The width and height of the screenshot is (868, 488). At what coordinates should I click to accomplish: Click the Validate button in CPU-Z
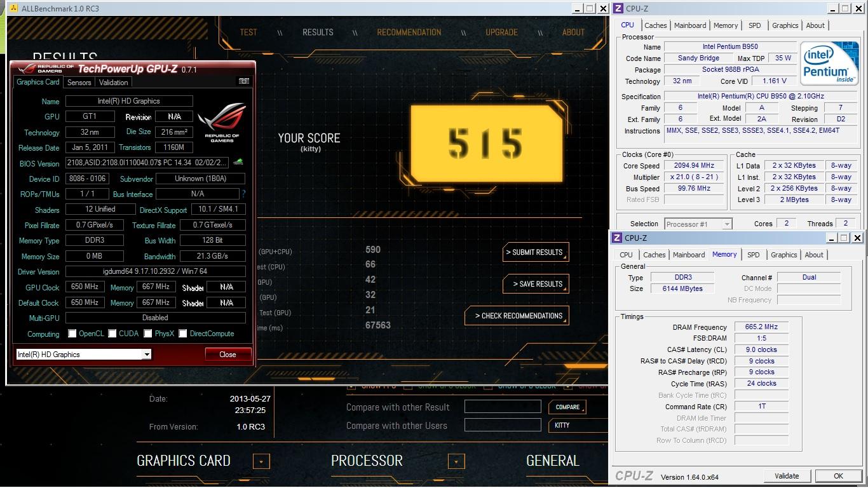coord(787,476)
